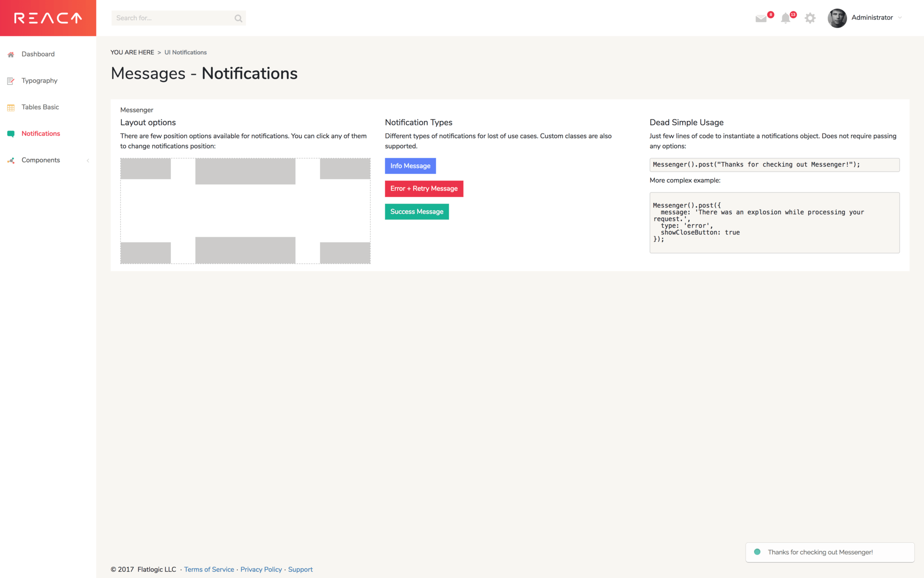924x578 pixels.
Task: Click the REACT logo
Action: click(48, 18)
